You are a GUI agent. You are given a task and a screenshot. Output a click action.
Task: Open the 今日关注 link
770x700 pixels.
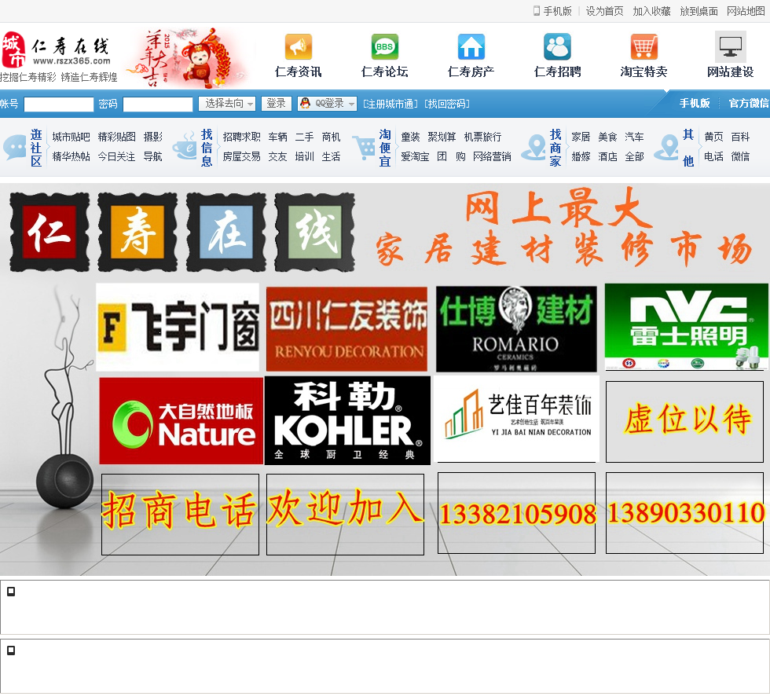[x=117, y=156]
